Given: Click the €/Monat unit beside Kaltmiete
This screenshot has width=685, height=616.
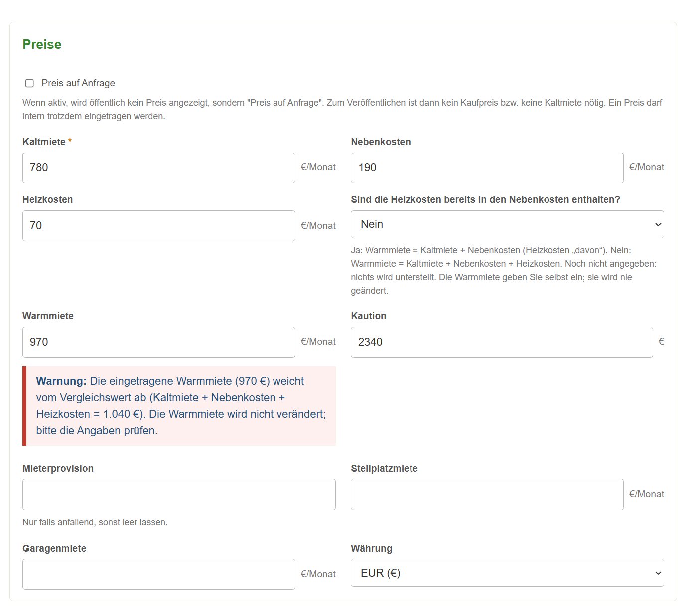Looking at the screenshot, I should (x=318, y=167).
